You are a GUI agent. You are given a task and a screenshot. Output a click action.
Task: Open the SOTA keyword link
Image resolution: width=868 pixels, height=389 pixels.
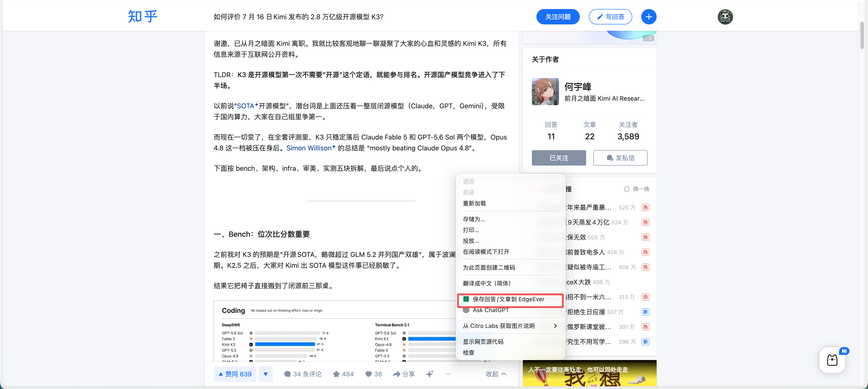(247, 106)
